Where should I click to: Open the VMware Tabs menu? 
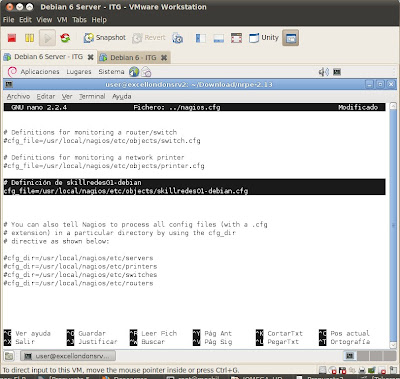point(79,20)
